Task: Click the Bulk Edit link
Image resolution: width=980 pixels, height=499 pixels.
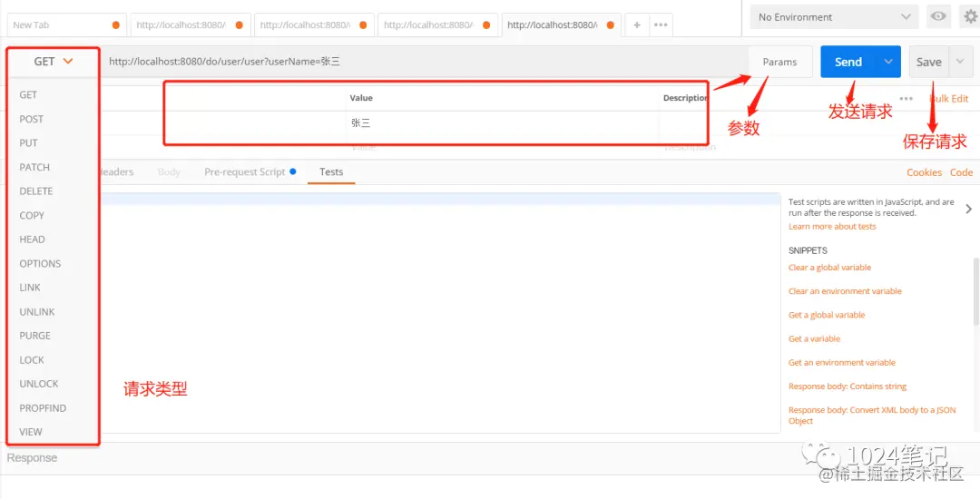Action: pos(949,99)
